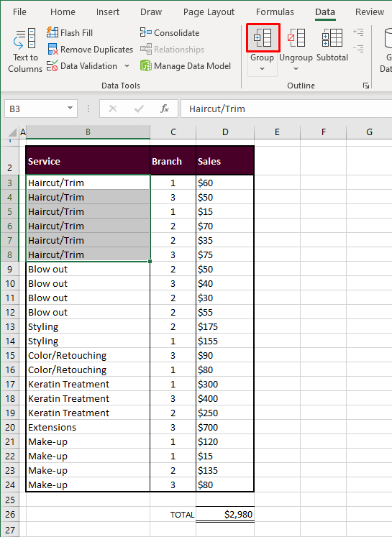Switch to the Review tab
Screen dimensions: 392x537
tap(370, 12)
